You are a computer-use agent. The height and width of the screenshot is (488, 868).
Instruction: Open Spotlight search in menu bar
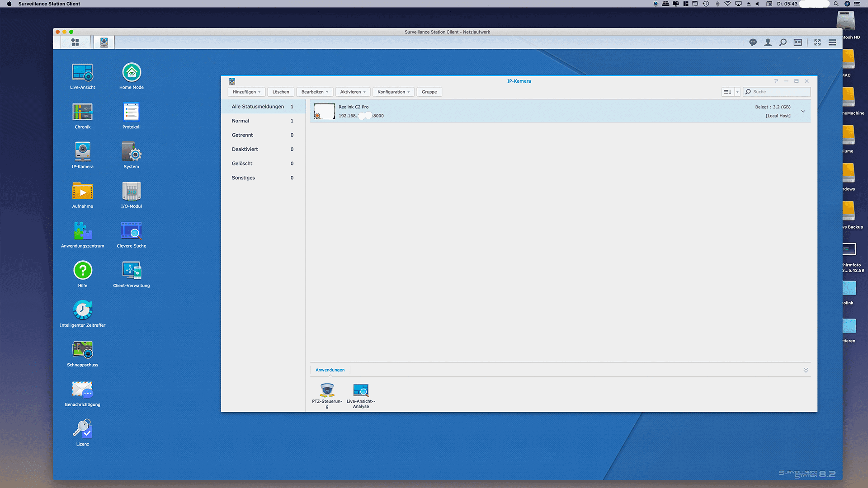[x=836, y=4]
